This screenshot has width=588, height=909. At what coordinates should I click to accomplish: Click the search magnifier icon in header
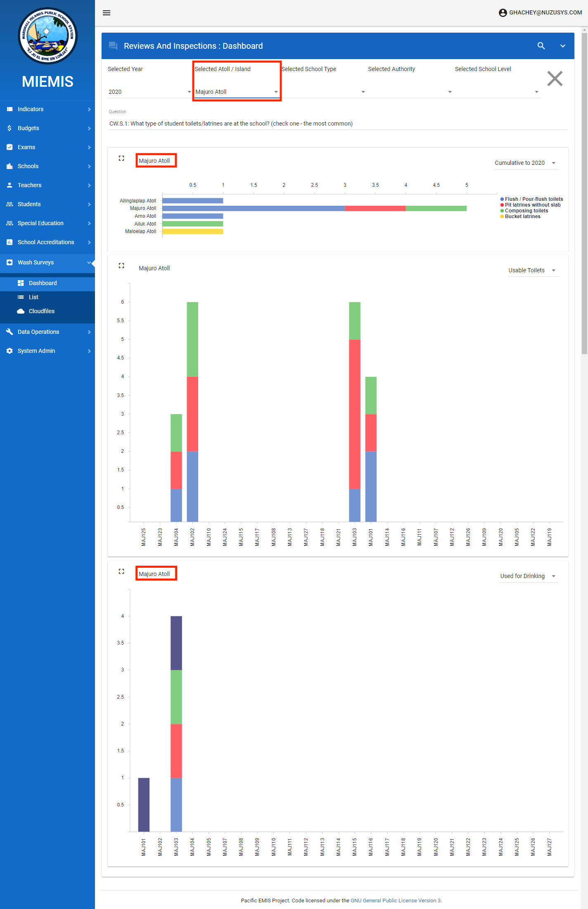pyautogui.click(x=541, y=46)
